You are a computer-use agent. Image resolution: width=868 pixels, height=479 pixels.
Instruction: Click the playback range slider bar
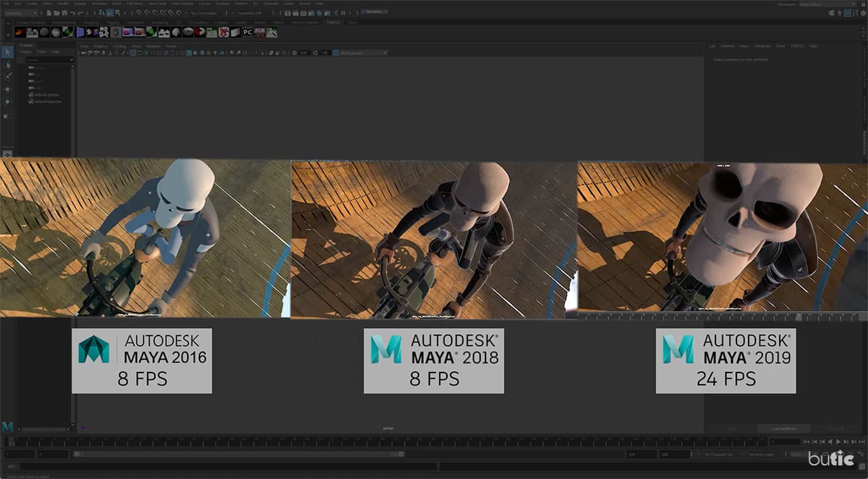239,454
